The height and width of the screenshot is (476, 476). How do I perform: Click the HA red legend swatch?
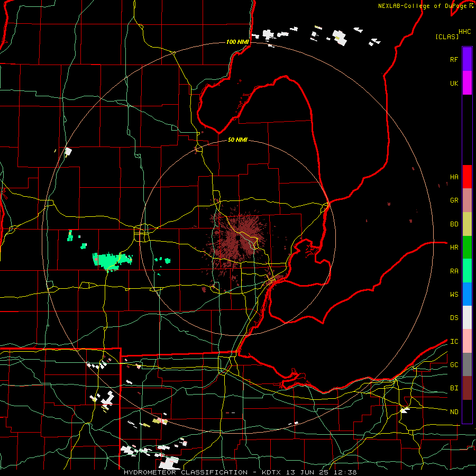[467, 177]
